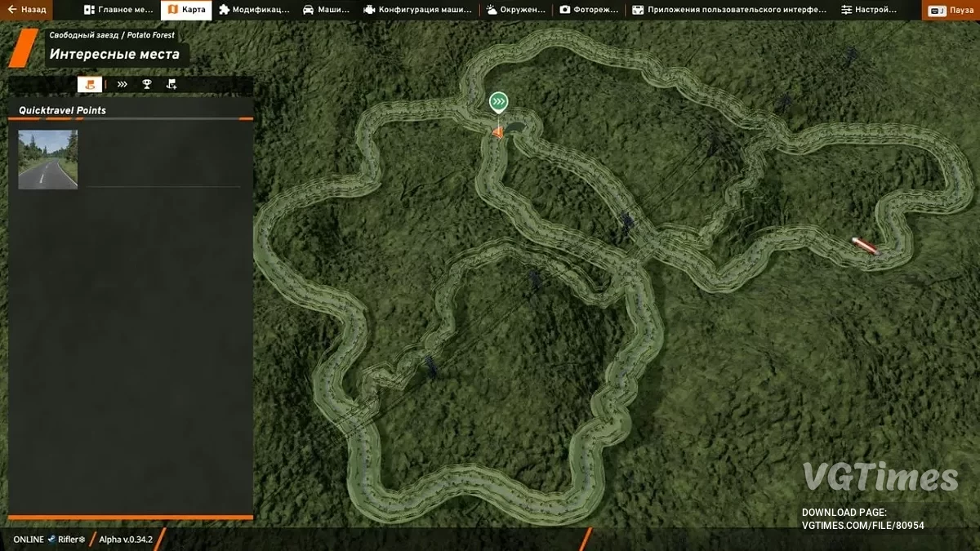Click the car icon on the Машины tab
980x551 pixels.
coord(308,9)
